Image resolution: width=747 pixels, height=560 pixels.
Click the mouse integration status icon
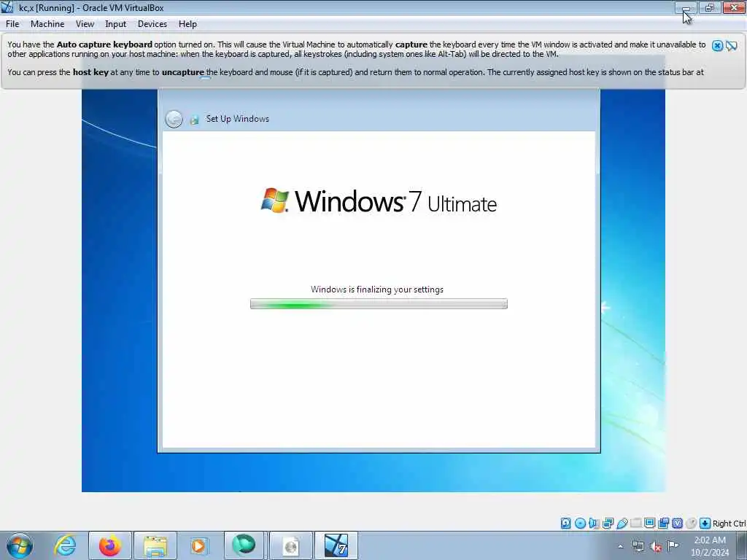692,524
